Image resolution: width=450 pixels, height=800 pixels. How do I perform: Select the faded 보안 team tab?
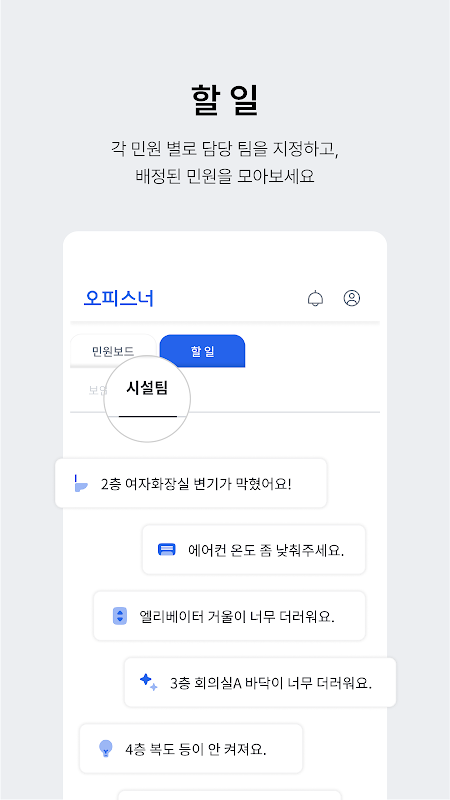tap(97, 390)
